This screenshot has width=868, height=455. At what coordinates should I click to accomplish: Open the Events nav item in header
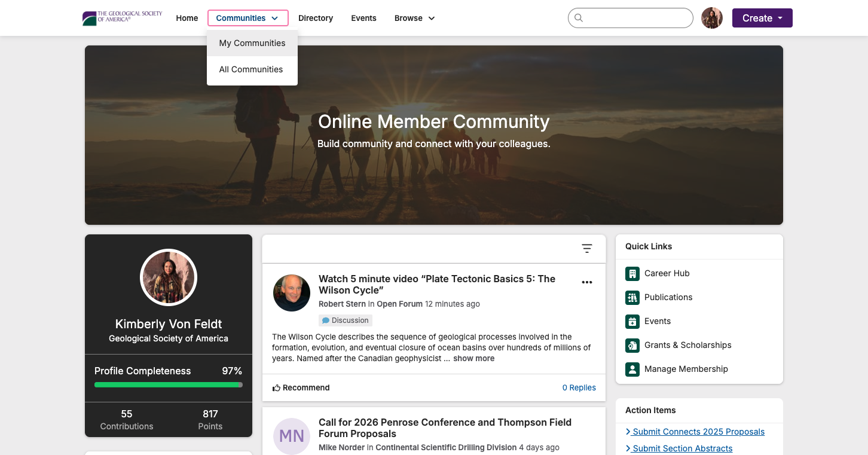(363, 18)
